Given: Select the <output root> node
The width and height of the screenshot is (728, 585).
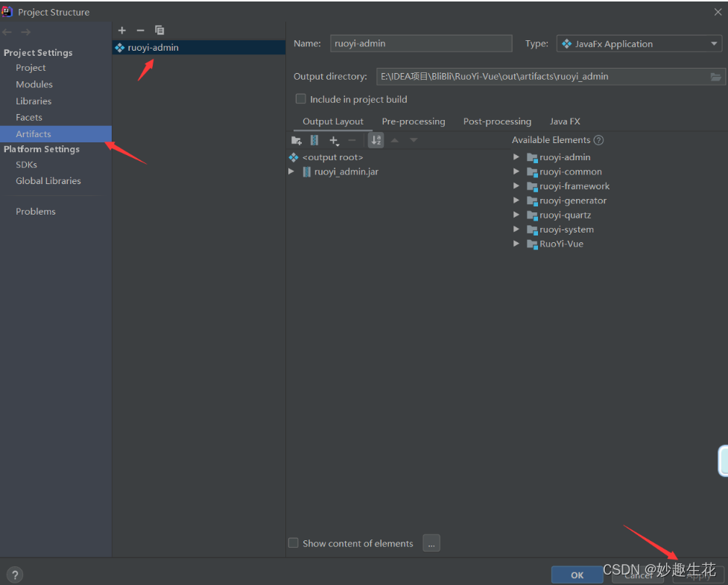Looking at the screenshot, I should click(332, 157).
